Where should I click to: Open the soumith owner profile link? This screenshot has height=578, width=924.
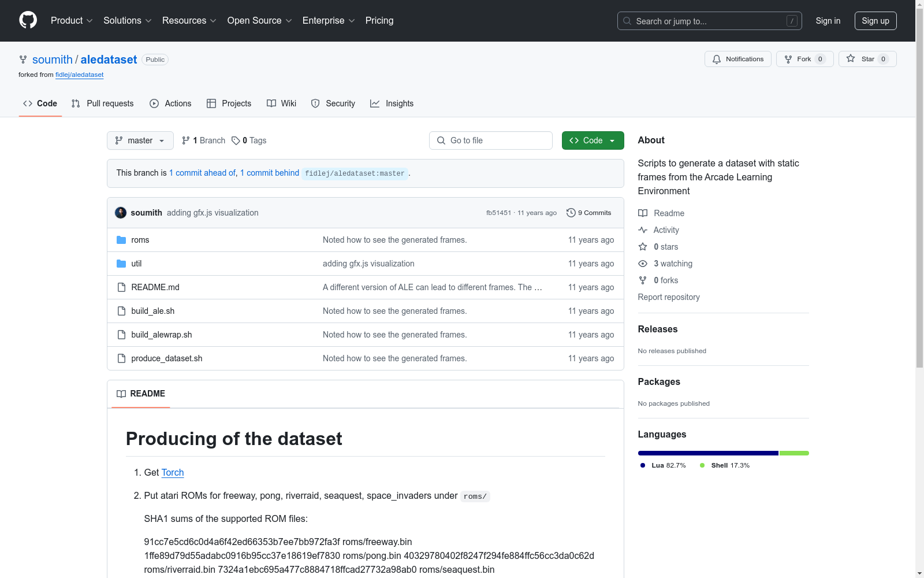tap(53, 60)
